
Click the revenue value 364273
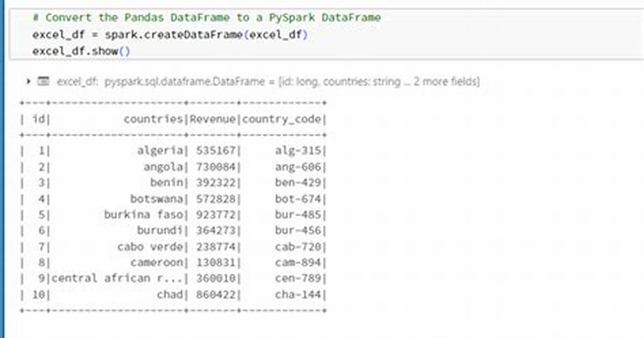[x=216, y=230]
